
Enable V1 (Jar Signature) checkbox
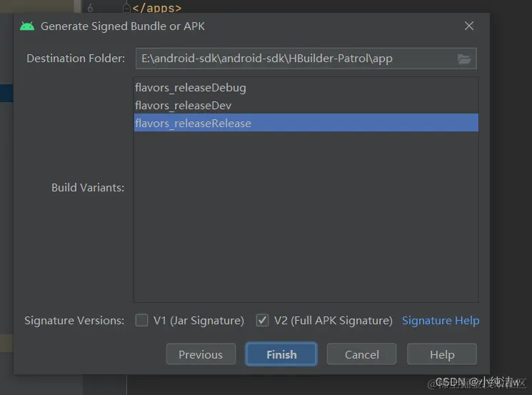pyautogui.click(x=141, y=320)
